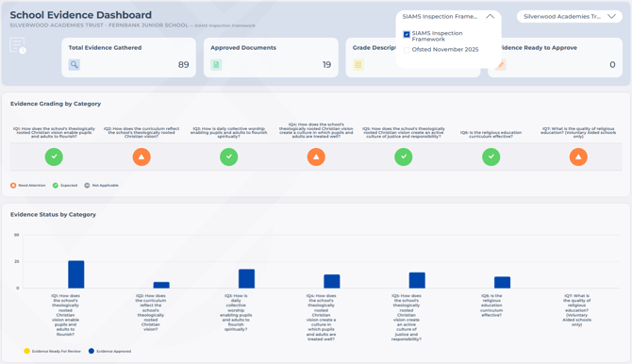The height and width of the screenshot is (364, 632).
Task: Click the Evidence Ready to Approve value 0
Action: click(612, 65)
